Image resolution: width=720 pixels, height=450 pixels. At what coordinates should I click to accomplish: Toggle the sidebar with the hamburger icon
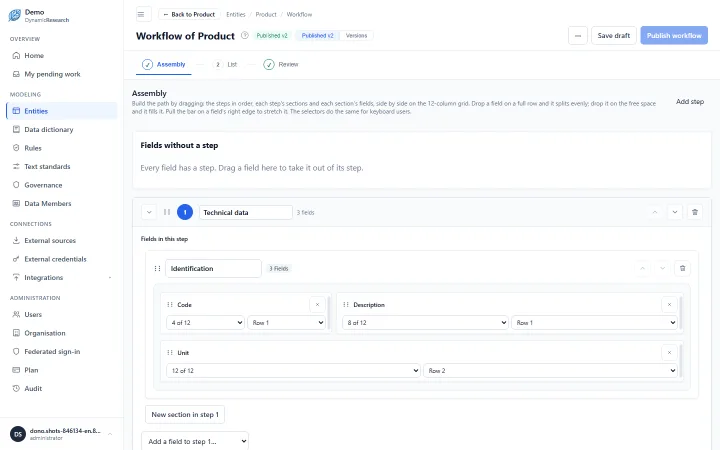pos(143,14)
